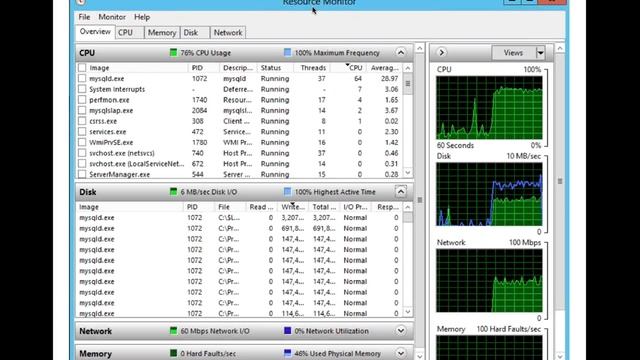The image size is (640, 360).
Task: Check the System Interrupts checkbox
Action: [82, 89]
